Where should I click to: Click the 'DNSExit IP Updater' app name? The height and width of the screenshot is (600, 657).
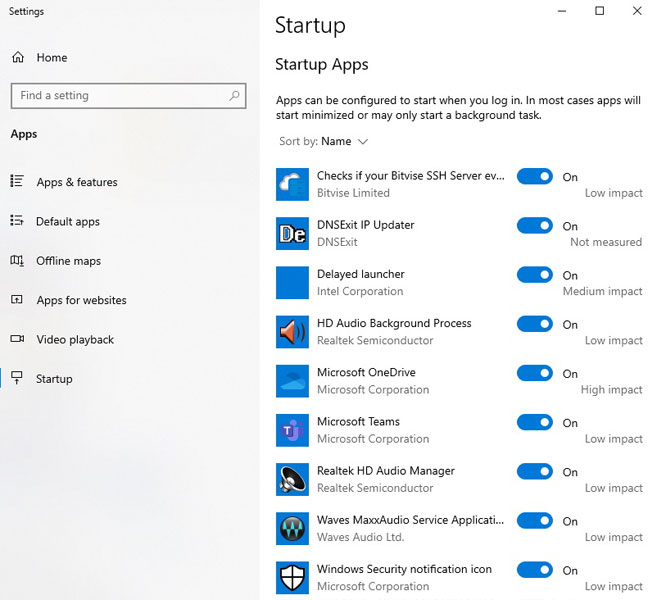tap(365, 225)
